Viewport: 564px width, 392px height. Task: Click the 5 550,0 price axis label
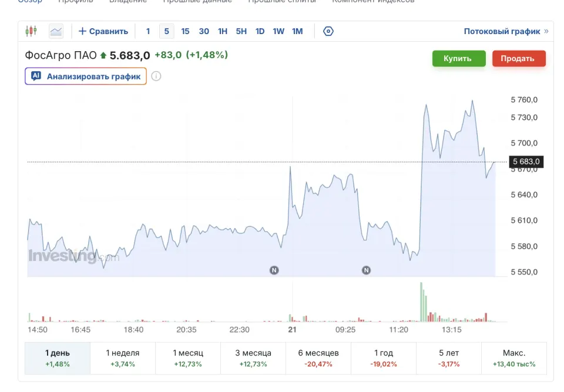pos(524,272)
